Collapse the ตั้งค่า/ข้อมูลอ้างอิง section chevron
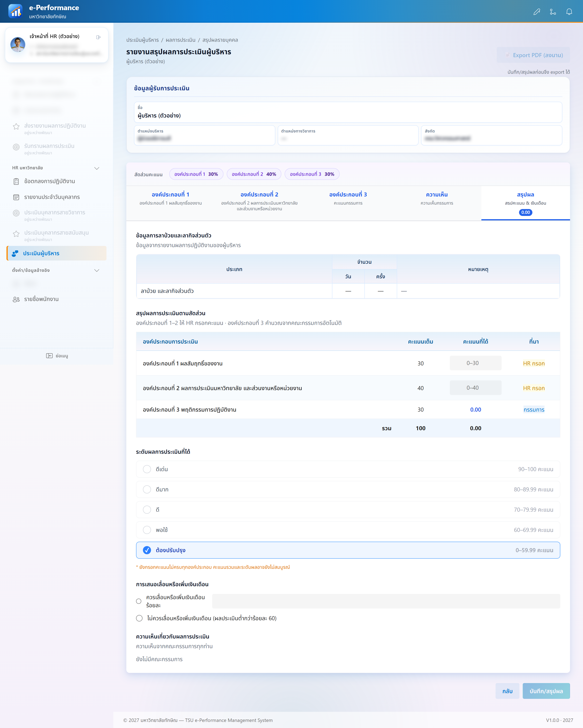Screen dimensions: 583x728 97,270
